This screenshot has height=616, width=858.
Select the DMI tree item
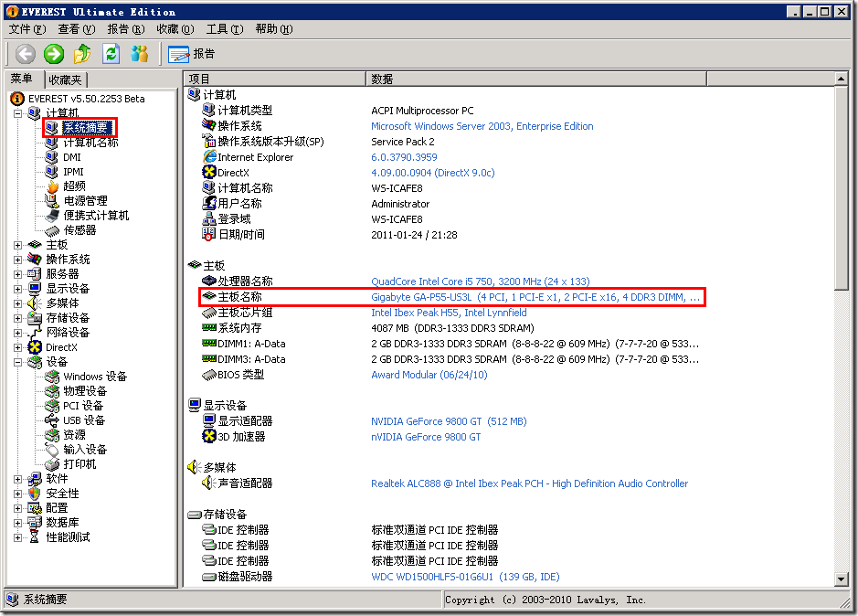(71, 157)
